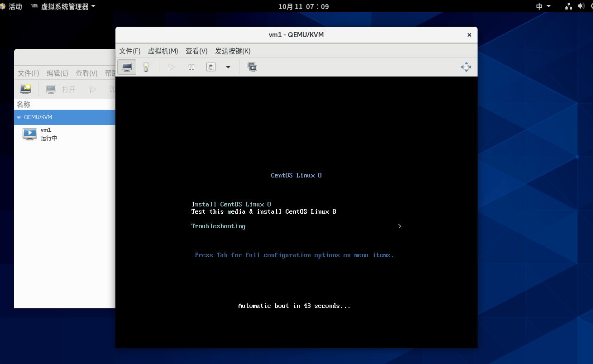Open 文件(F) menu in virtual machine manager
This screenshot has height=364, width=593.
(x=29, y=73)
